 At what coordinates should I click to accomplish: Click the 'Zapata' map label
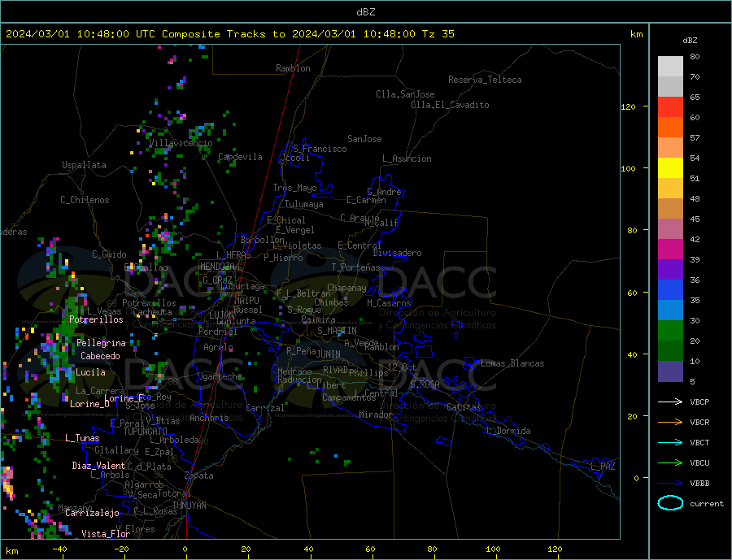(199, 475)
